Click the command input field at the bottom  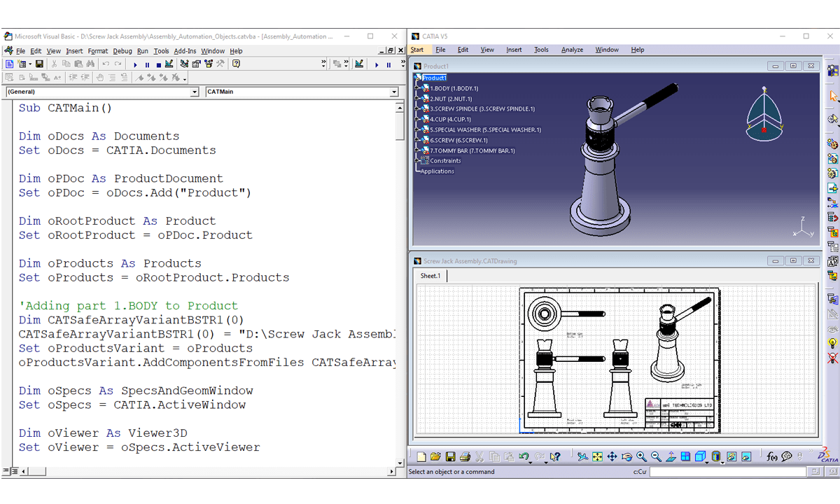[x=728, y=472]
